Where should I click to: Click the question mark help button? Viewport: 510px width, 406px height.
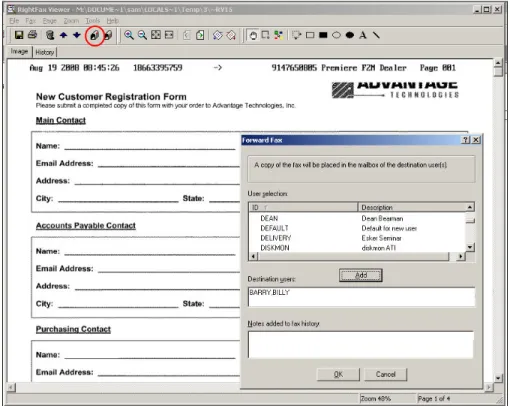tap(466, 140)
